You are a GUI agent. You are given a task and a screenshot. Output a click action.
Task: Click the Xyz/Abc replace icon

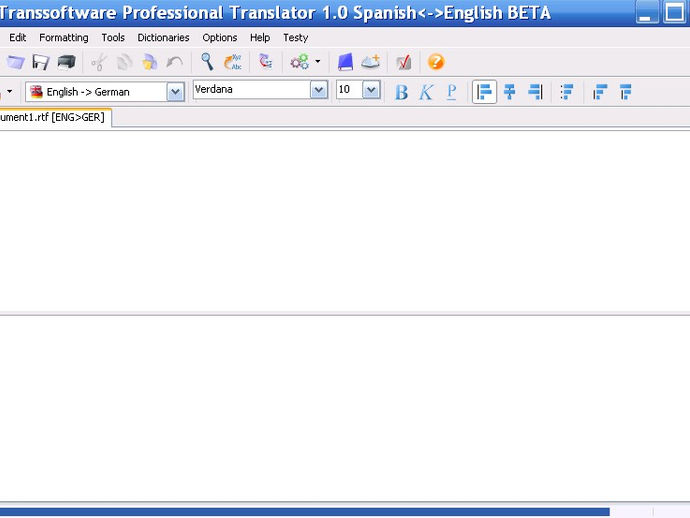pyautogui.click(x=233, y=62)
